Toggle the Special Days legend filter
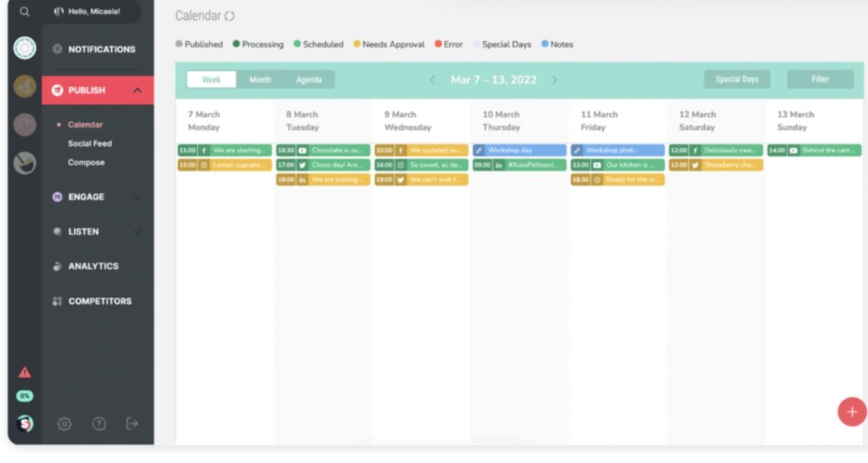868x463 pixels. (502, 44)
